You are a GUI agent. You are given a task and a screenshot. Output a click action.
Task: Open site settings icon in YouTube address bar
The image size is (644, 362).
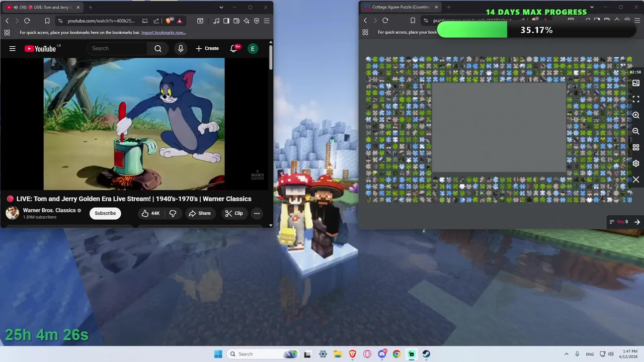(60, 21)
